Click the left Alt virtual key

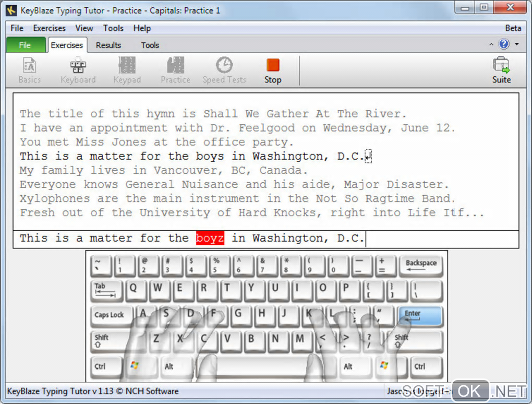click(176, 367)
